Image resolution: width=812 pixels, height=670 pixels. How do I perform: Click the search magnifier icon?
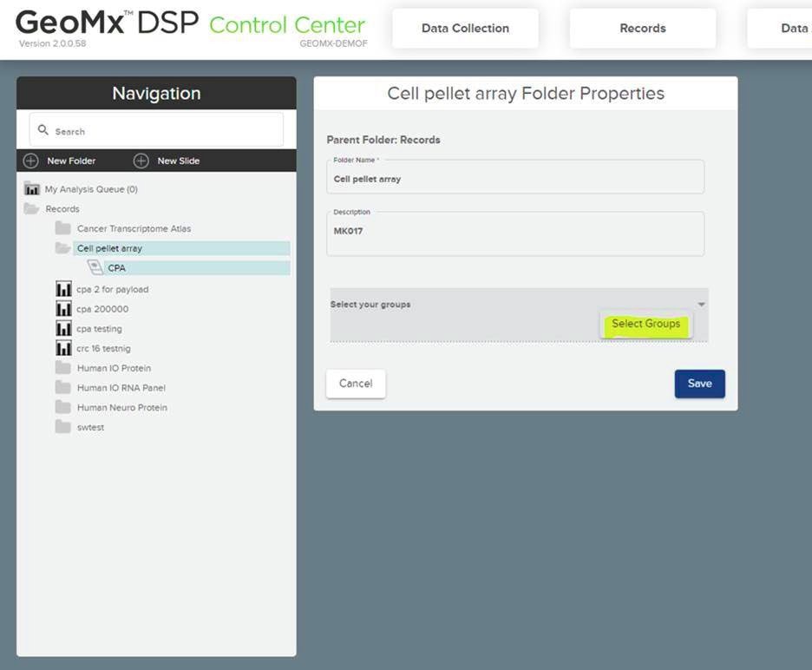pos(43,130)
